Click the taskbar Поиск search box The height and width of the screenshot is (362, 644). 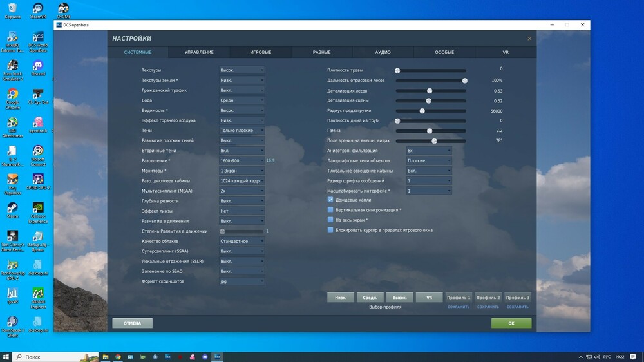56,357
